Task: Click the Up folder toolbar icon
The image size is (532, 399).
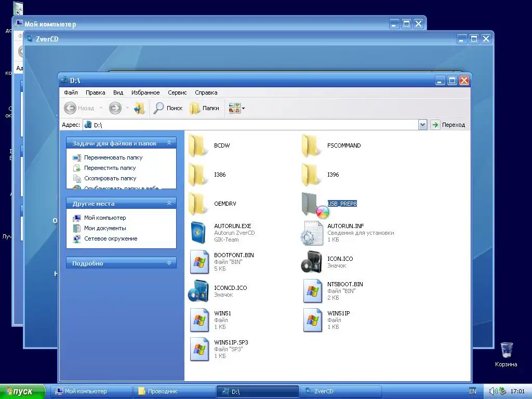Action: [139, 108]
